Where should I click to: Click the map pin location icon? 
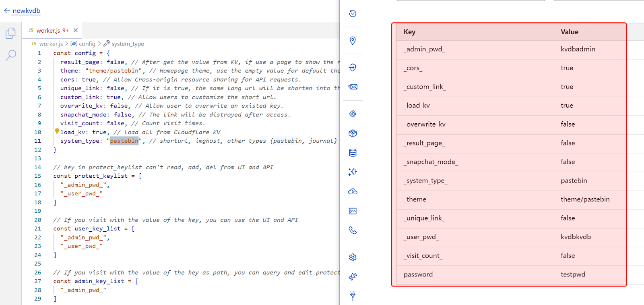click(x=353, y=41)
